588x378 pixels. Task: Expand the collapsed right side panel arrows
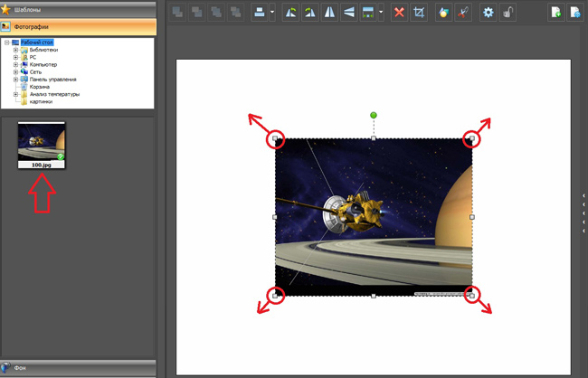583,213
